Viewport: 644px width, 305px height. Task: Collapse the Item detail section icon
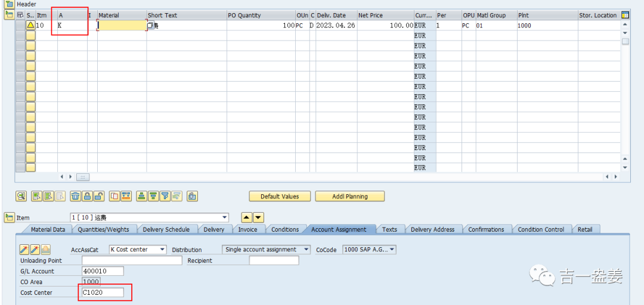[x=9, y=217]
